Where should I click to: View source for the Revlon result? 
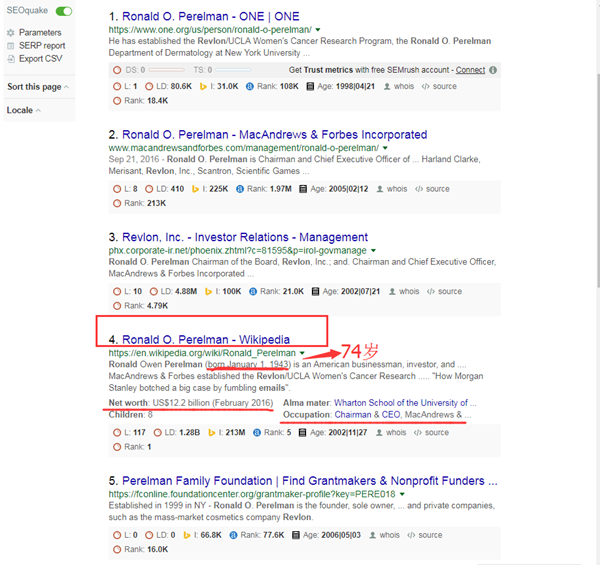(445, 291)
